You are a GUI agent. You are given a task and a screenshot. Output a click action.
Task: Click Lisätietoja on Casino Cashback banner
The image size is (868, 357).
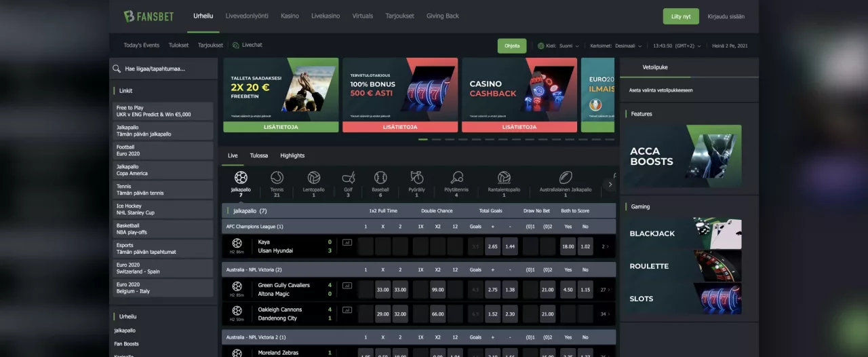(x=519, y=127)
